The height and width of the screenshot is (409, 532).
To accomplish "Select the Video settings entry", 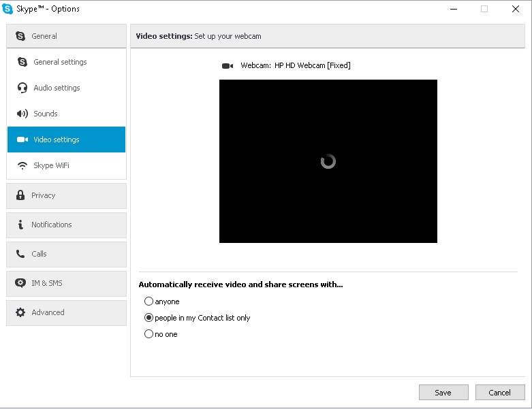I will 67,140.
